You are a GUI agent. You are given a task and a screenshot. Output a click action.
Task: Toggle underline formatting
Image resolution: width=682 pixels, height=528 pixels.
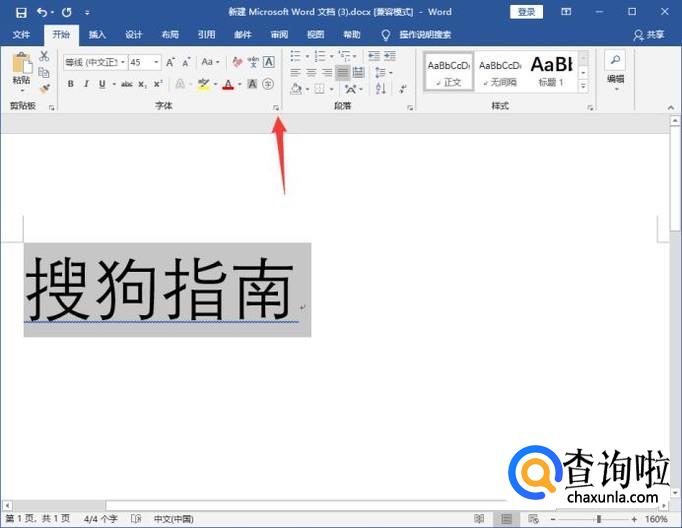point(102,84)
